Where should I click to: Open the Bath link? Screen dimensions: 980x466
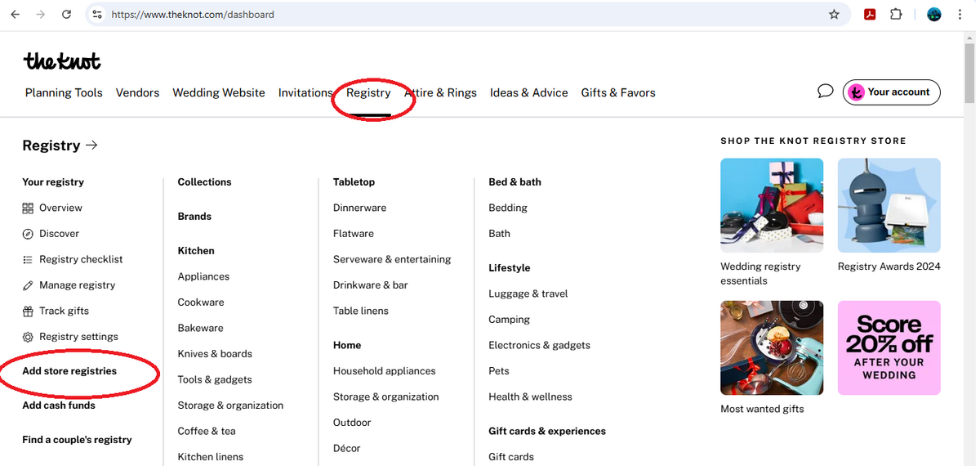pos(499,234)
